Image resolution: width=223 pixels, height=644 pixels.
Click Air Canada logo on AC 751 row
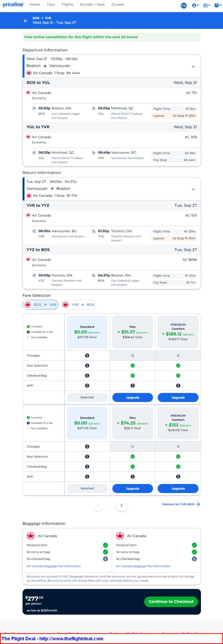pyautogui.click(x=28, y=92)
